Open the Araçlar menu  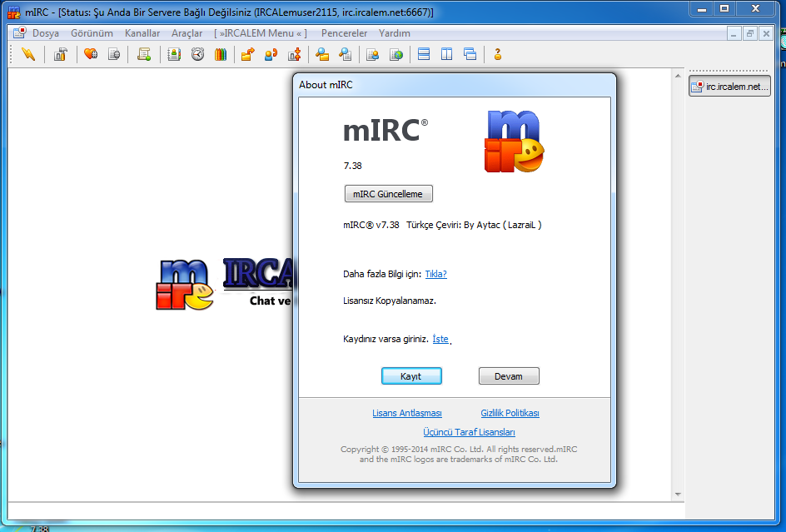[187, 33]
